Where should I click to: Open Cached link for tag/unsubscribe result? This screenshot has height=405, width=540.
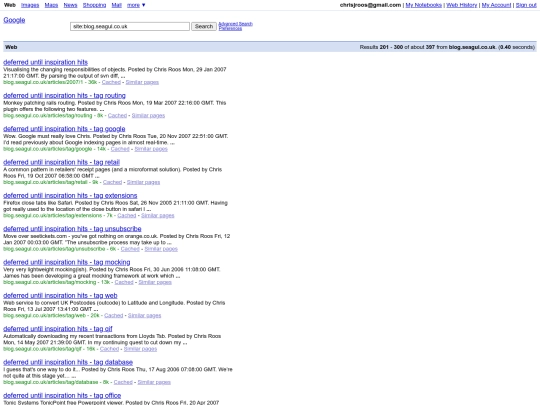click(x=130, y=249)
